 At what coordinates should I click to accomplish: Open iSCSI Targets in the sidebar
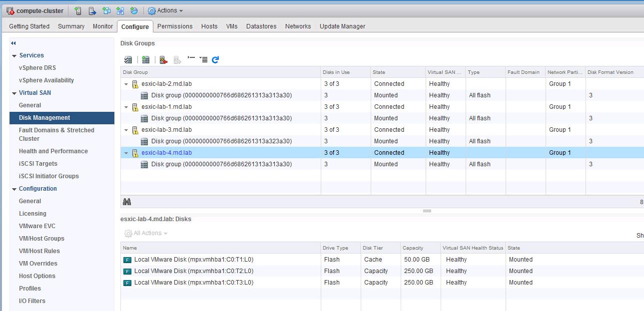(38, 164)
